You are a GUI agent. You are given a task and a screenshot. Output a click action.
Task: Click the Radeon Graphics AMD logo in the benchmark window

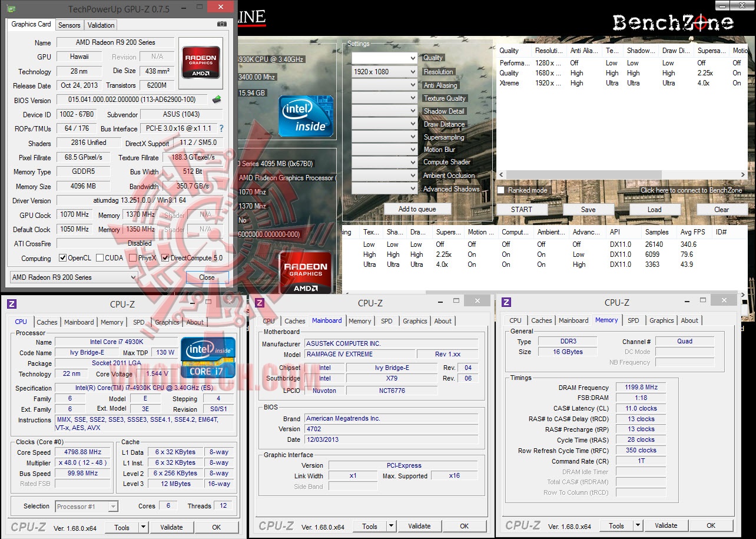coord(306,272)
